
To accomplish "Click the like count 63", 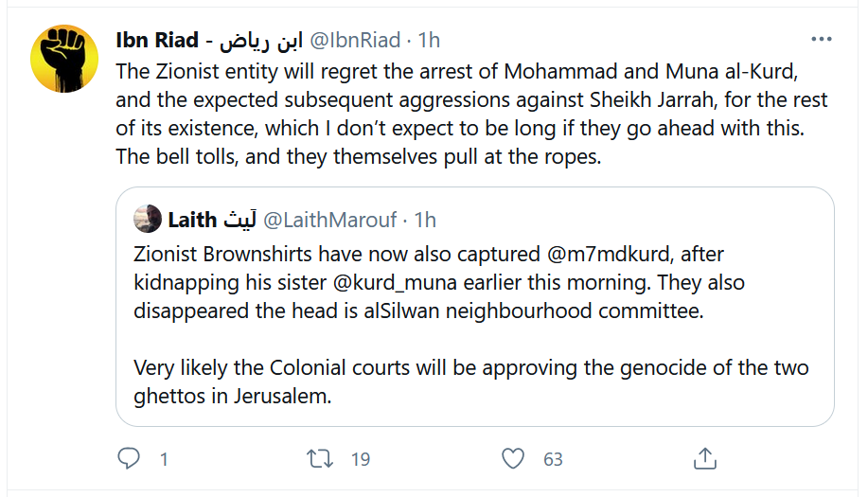I will (x=553, y=460).
